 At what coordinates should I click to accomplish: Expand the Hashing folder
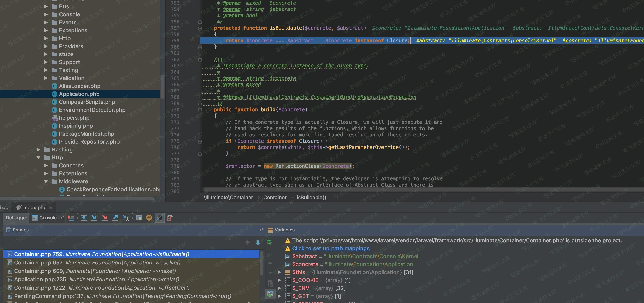[38, 150]
